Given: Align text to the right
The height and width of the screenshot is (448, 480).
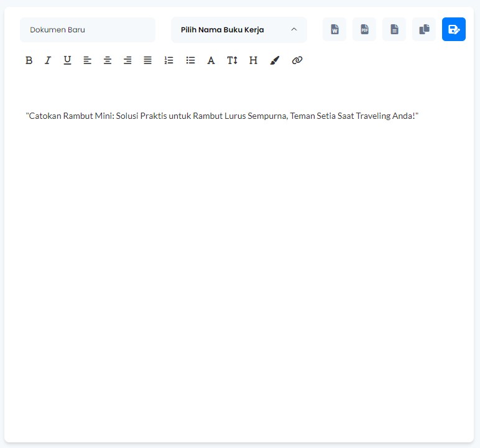Looking at the screenshot, I should (x=127, y=60).
